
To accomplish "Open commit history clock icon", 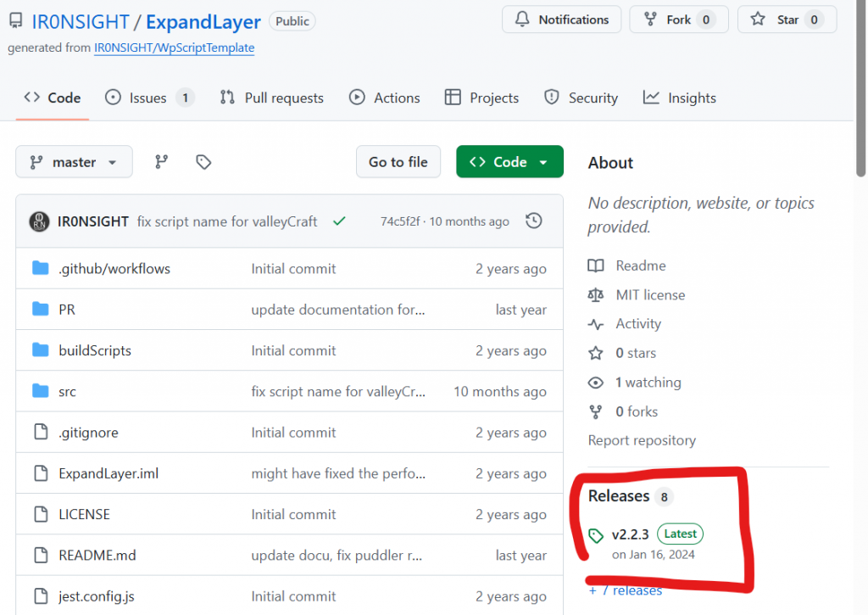I will [x=533, y=221].
